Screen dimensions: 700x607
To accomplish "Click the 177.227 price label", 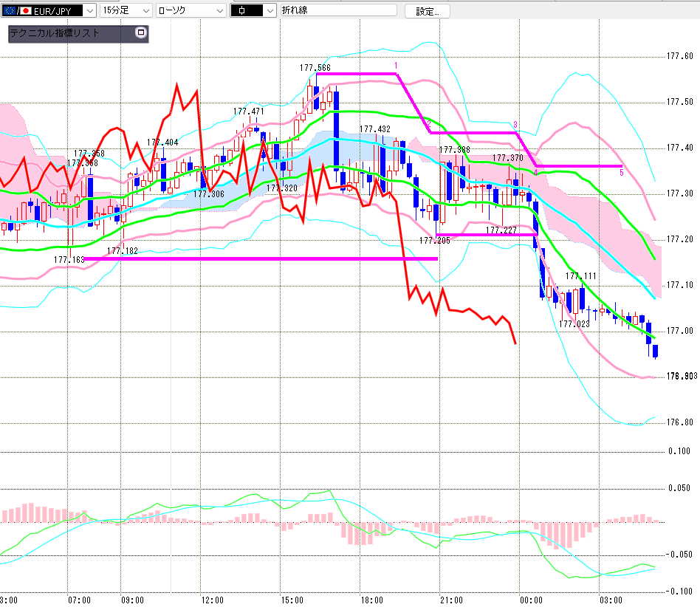I will click(x=501, y=230).
